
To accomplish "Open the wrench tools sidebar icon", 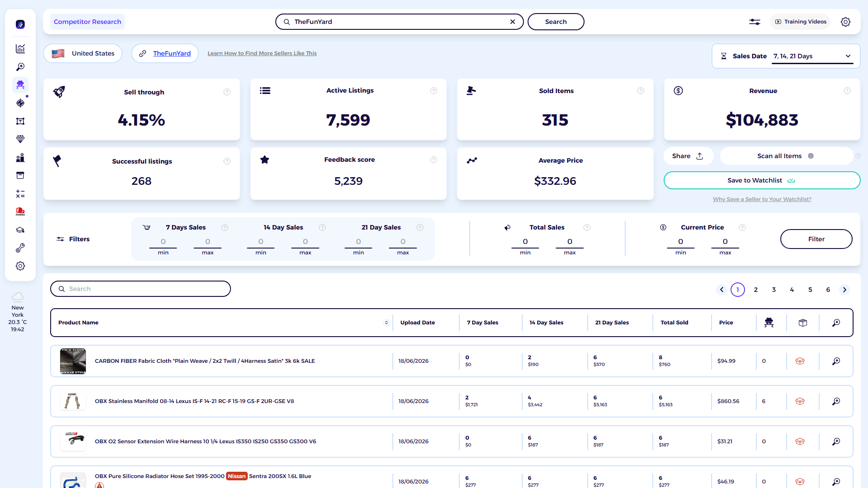I will 20,248.
